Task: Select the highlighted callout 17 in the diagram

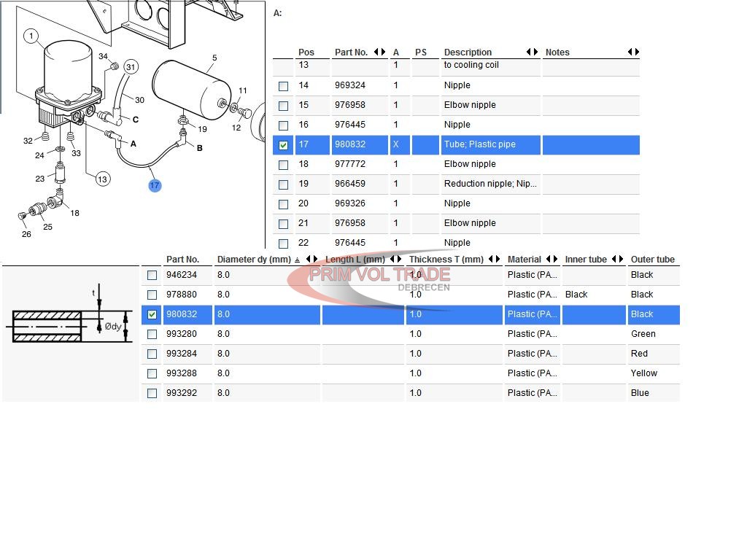Action: click(x=155, y=186)
